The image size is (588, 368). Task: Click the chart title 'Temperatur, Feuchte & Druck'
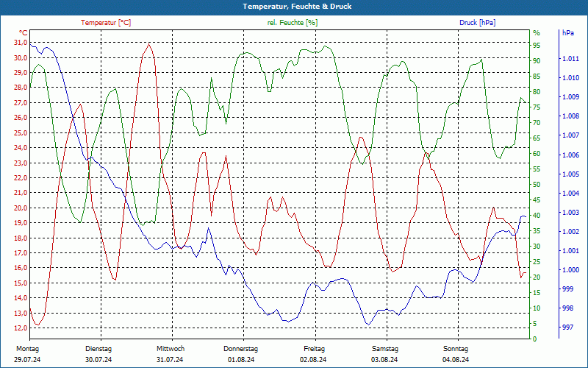[x=297, y=7]
